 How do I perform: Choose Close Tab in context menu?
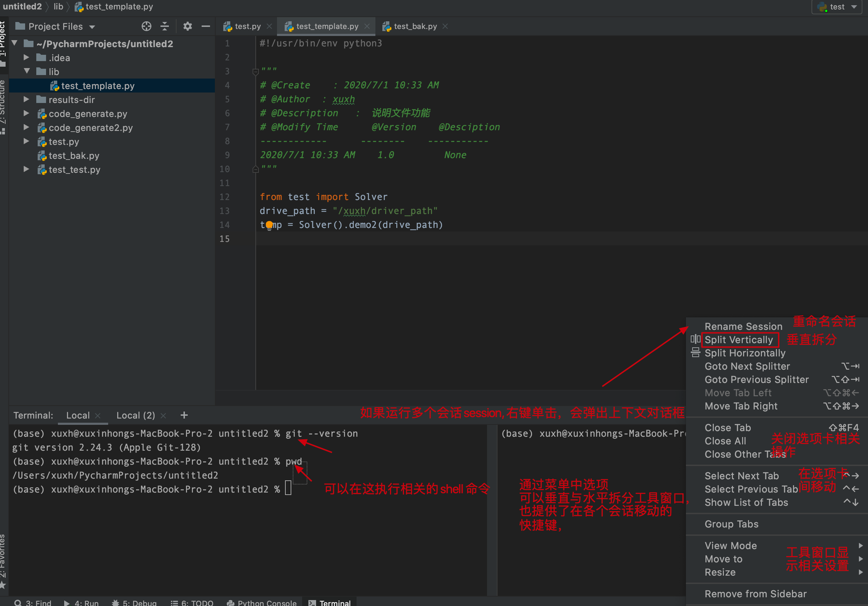pyautogui.click(x=777, y=428)
